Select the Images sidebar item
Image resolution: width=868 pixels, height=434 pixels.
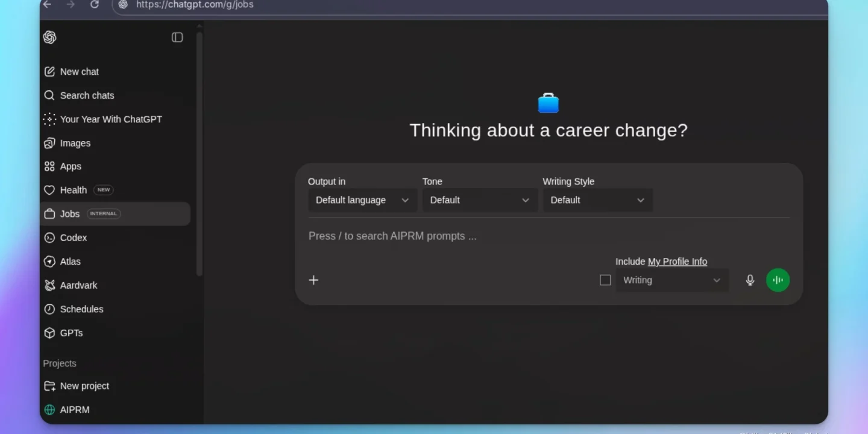75,143
